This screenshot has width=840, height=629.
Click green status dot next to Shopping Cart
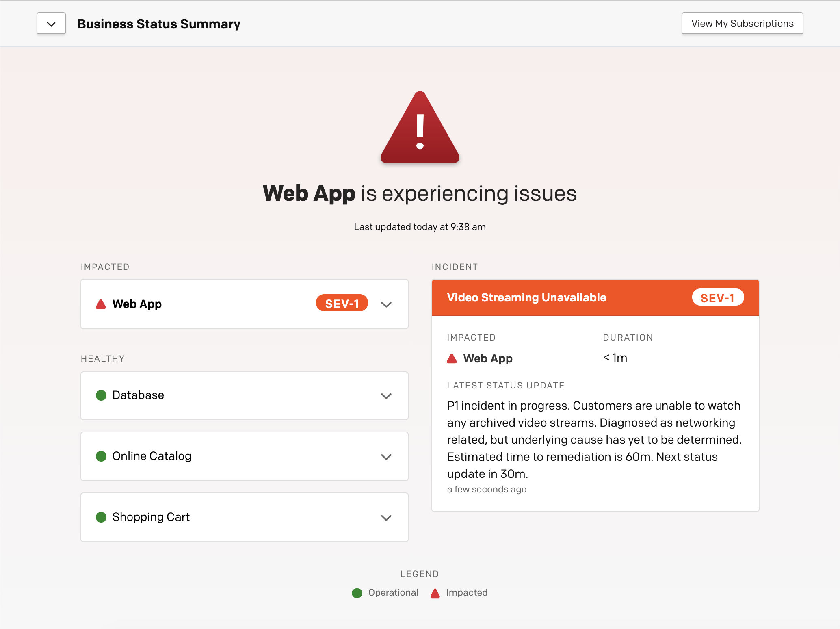[101, 517]
